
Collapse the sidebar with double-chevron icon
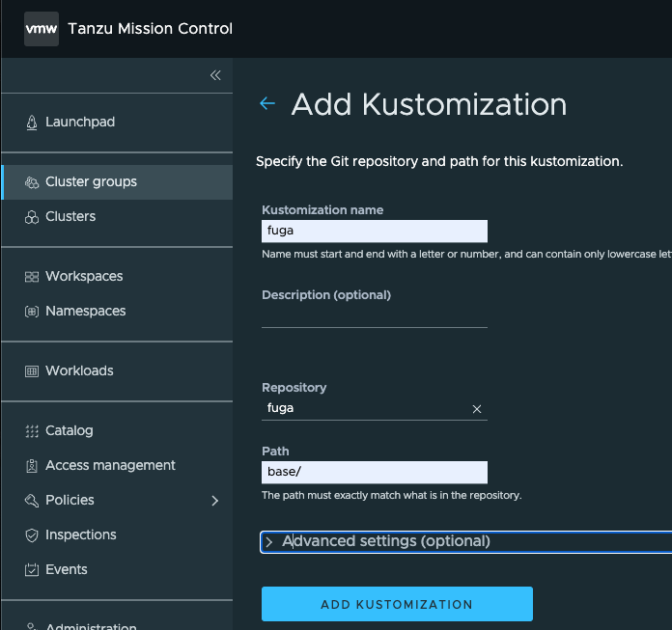pyautogui.click(x=215, y=75)
